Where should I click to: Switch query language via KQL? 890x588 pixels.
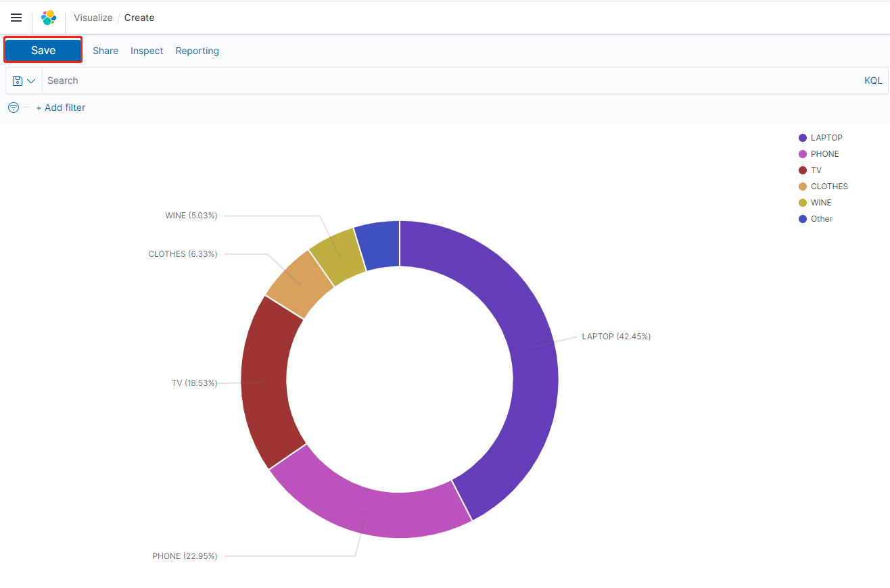click(873, 80)
